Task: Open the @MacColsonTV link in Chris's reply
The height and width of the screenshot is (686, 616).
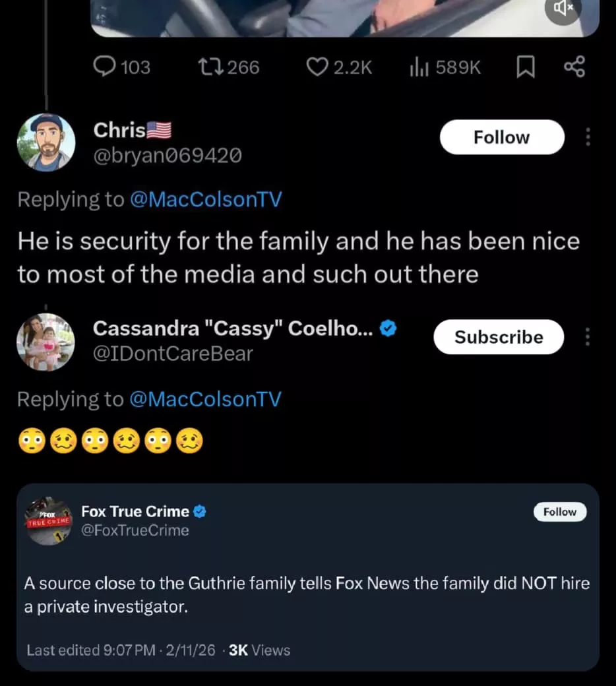Action: click(205, 199)
